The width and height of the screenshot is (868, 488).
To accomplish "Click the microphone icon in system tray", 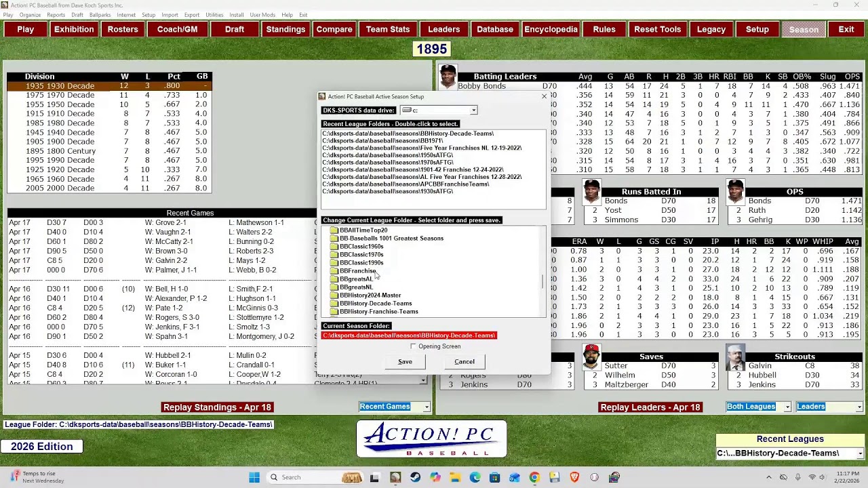I will coord(798,477).
